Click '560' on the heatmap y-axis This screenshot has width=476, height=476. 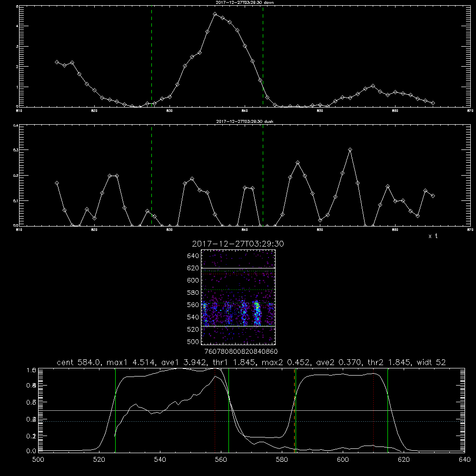[x=193, y=305]
